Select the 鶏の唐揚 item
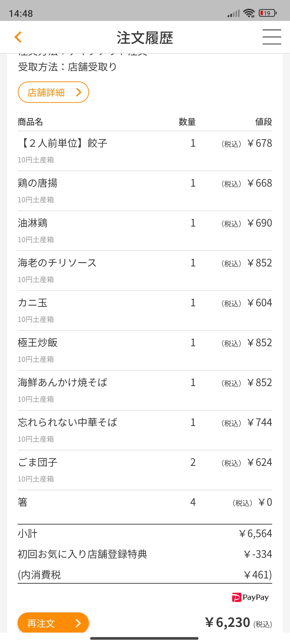This screenshot has width=290, height=644. click(145, 191)
